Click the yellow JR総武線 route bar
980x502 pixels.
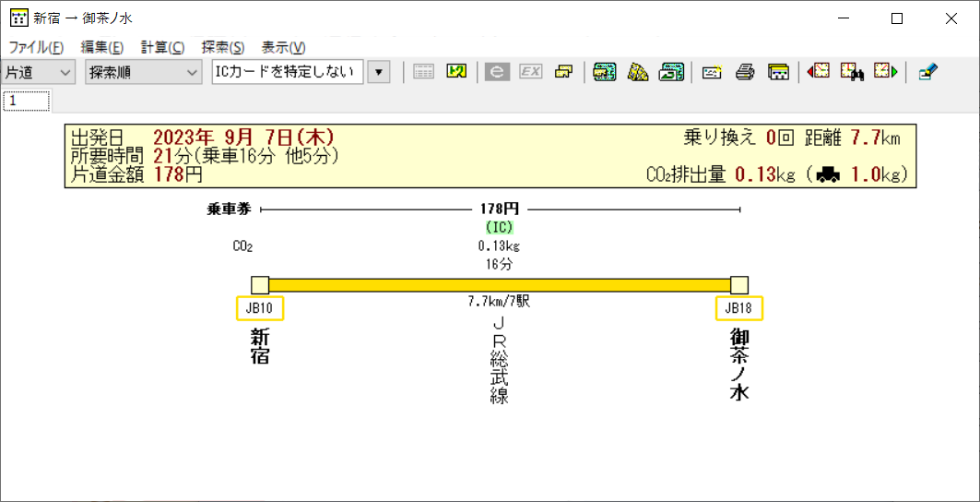tap(500, 285)
